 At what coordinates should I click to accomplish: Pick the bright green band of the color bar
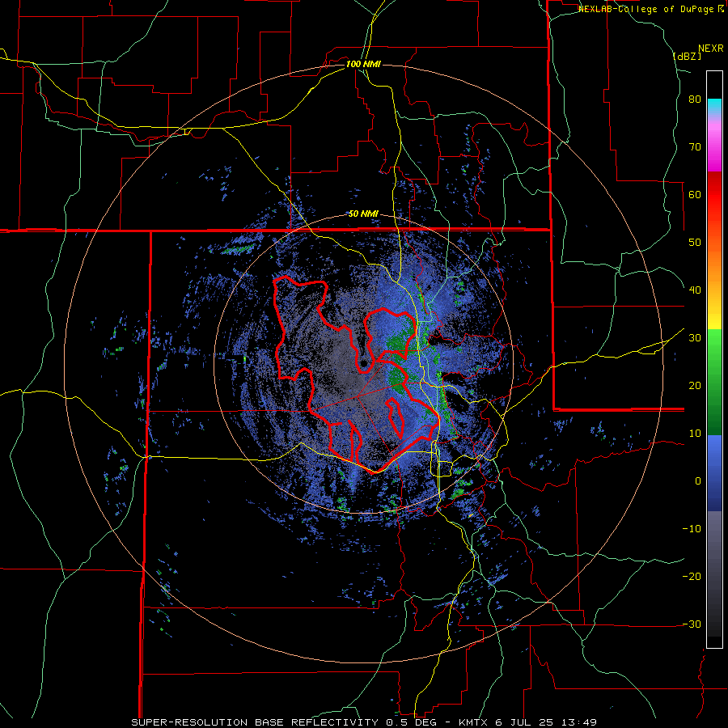point(714,341)
